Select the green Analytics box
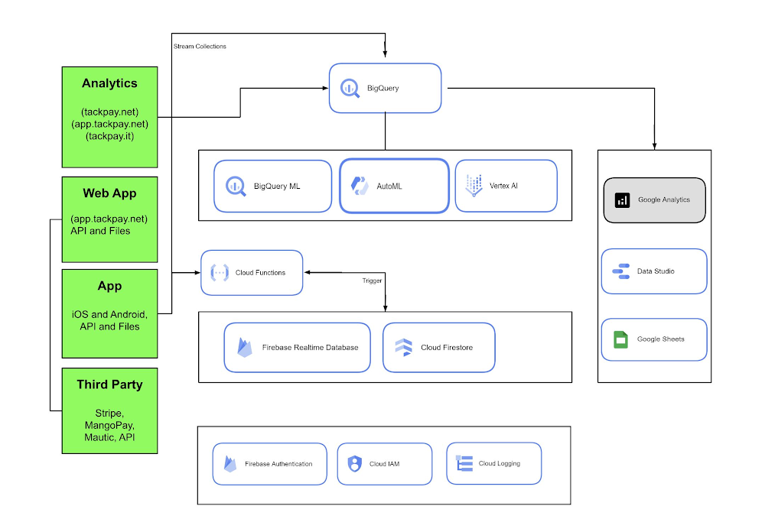 click(109, 117)
